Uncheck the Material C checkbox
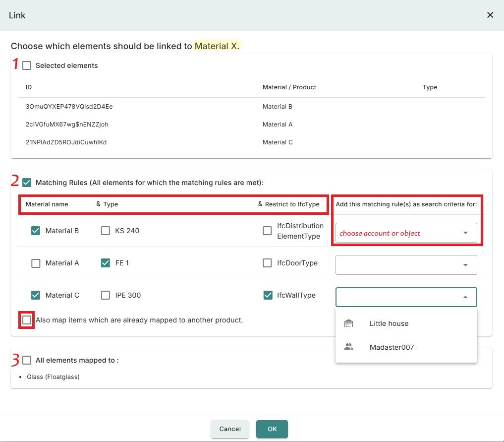 pos(36,295)
